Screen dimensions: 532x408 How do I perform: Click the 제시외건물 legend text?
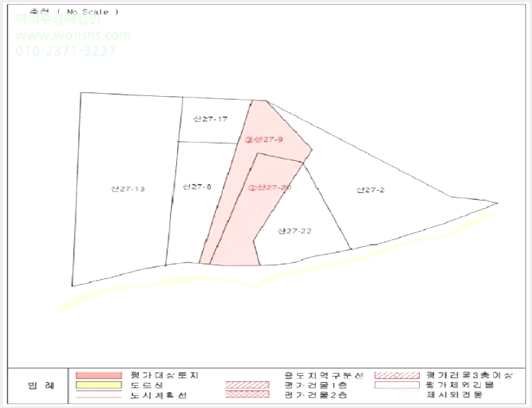tap(454, 394)
